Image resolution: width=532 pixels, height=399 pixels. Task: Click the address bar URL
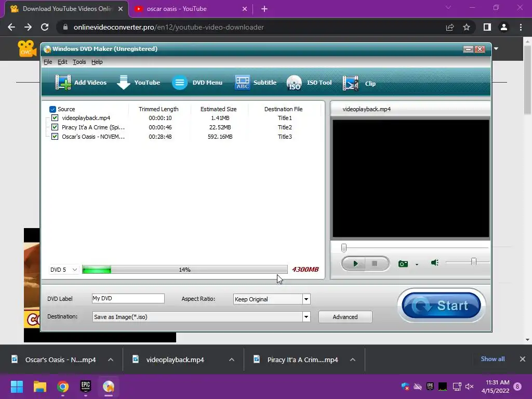point(169,27)
